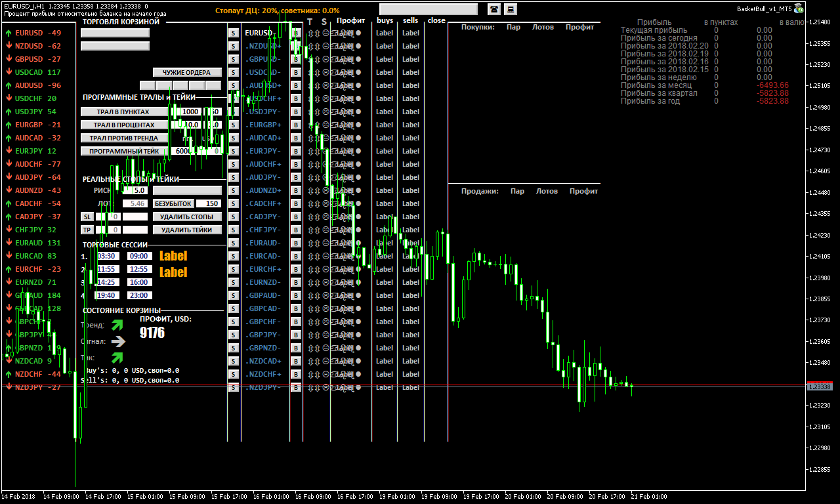Viewport: 840px width, 504px height.
Task: Click the РИСК value input field
Action: pyautogui.click(x=139, y=190)
